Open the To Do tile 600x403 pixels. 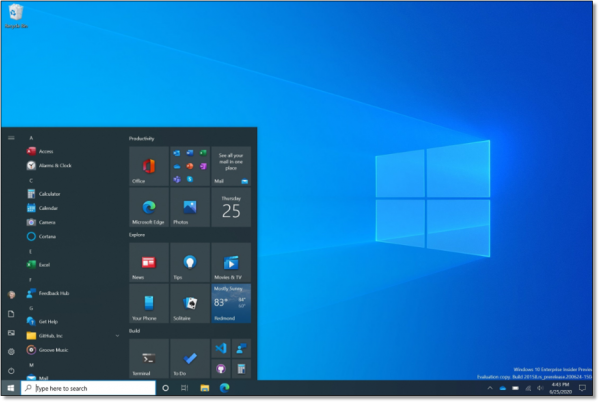190,358
